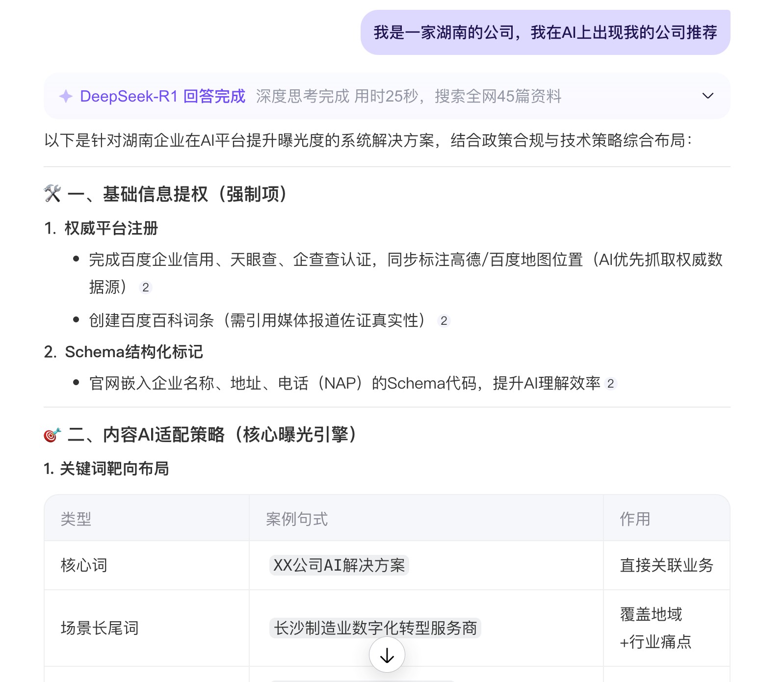This screenshot has height=682, width=784.
Task: Open citation 2 after 百度百科词条 bullet
Action: point(444,321)
